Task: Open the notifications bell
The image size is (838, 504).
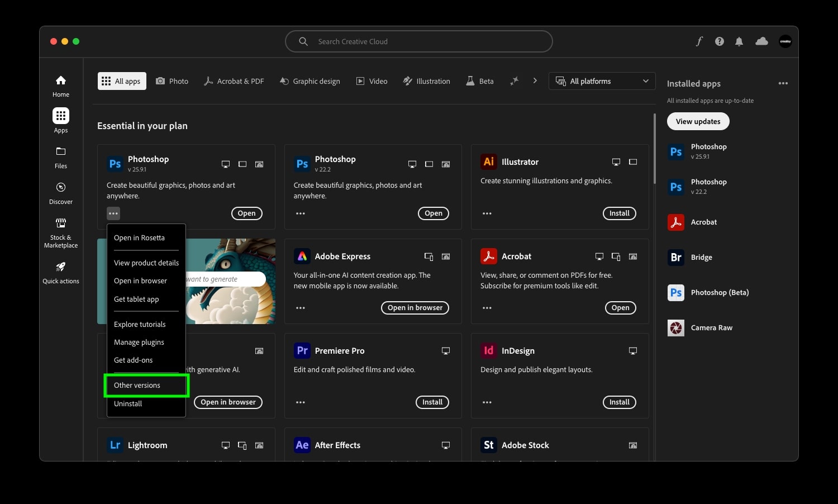Action: [739, 41]
